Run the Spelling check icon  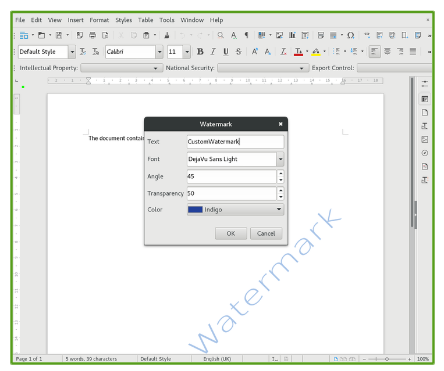234,35
